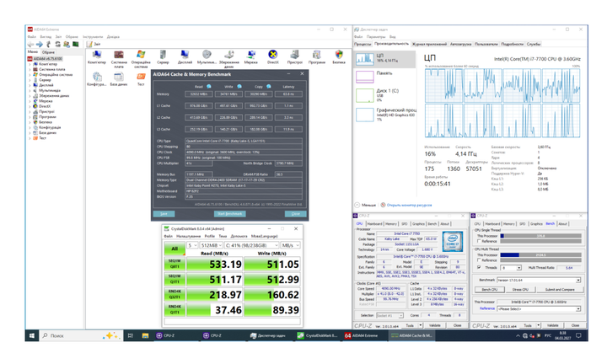Open the Безпека shield icon in the AIDA64 icon grid
Viewport: 607px width, 364px height.
[339, 55]
